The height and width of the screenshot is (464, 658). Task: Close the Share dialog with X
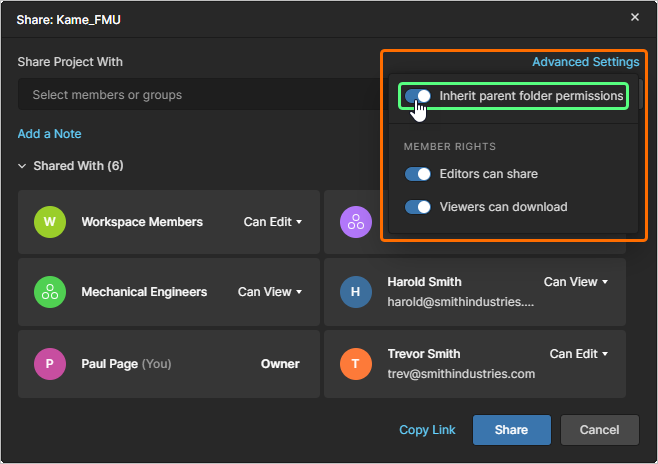coord(635,17)
